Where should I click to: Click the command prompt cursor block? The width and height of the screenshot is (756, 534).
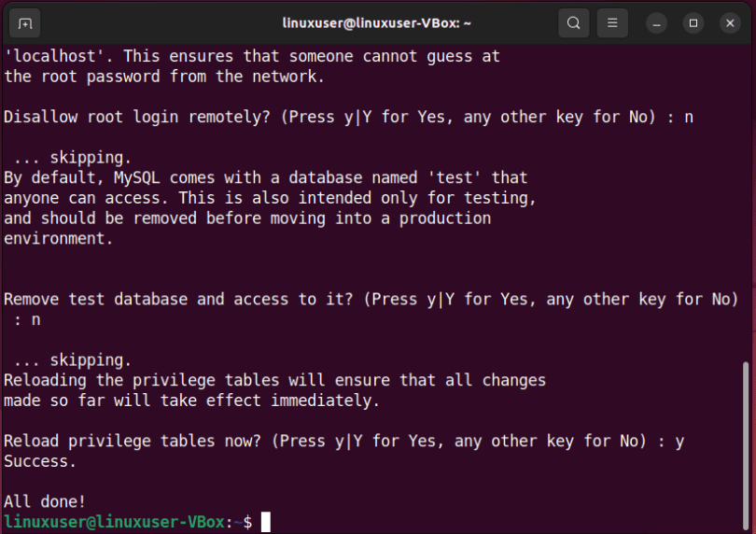coord(266,522)
